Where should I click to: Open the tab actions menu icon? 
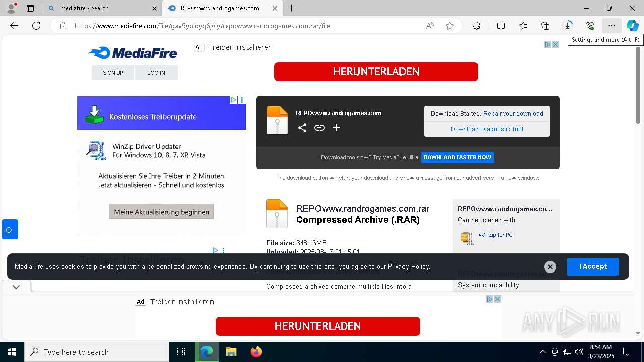(x=30, y=8)
